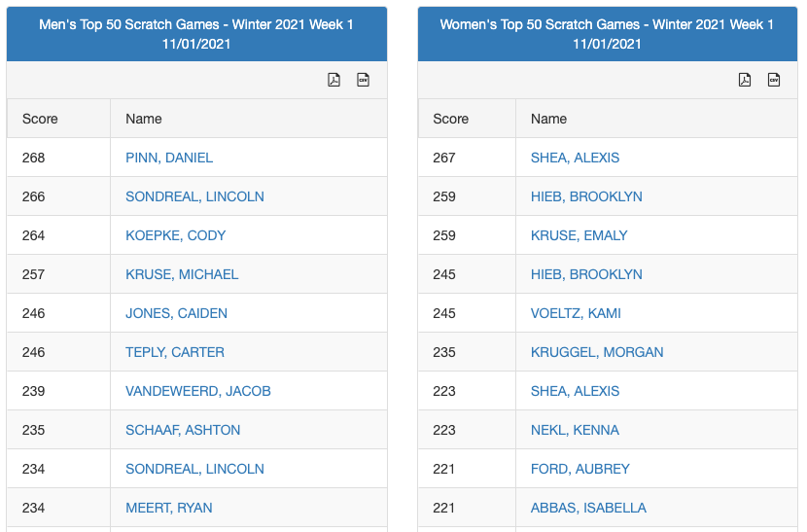807x532 pixels.
Task: Open VANDEWEERD, JACOB bowler link
Action: 197,391
